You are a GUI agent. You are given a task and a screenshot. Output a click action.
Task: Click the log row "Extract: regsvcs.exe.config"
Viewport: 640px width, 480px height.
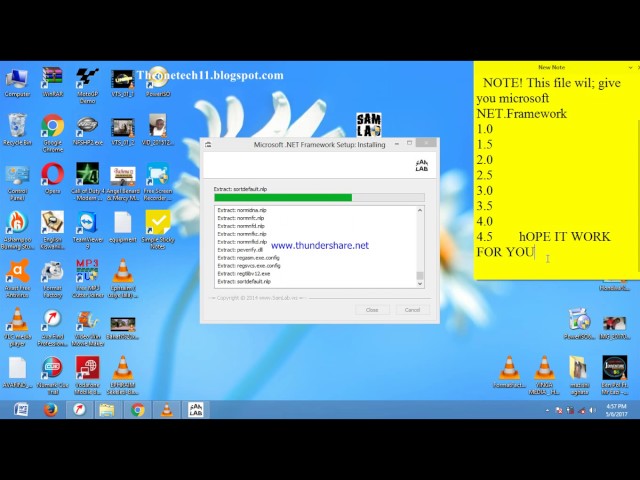(249, 266)
